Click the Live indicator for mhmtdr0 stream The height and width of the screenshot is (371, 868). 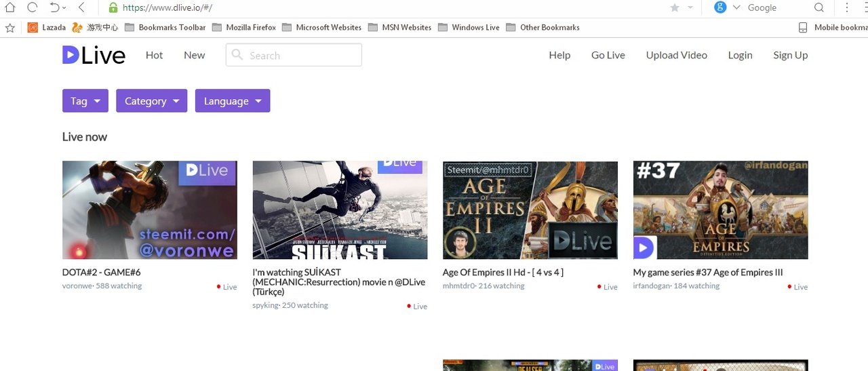point(608,287)
